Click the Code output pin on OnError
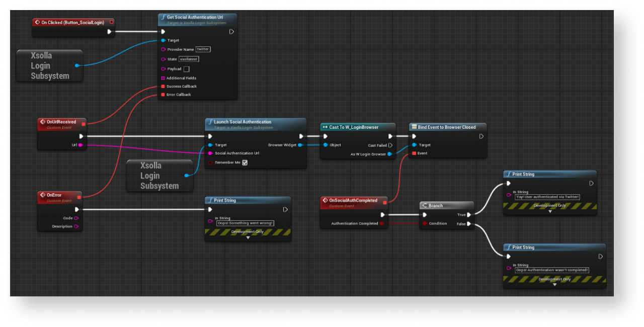644x327 pixels. (76, 218)
